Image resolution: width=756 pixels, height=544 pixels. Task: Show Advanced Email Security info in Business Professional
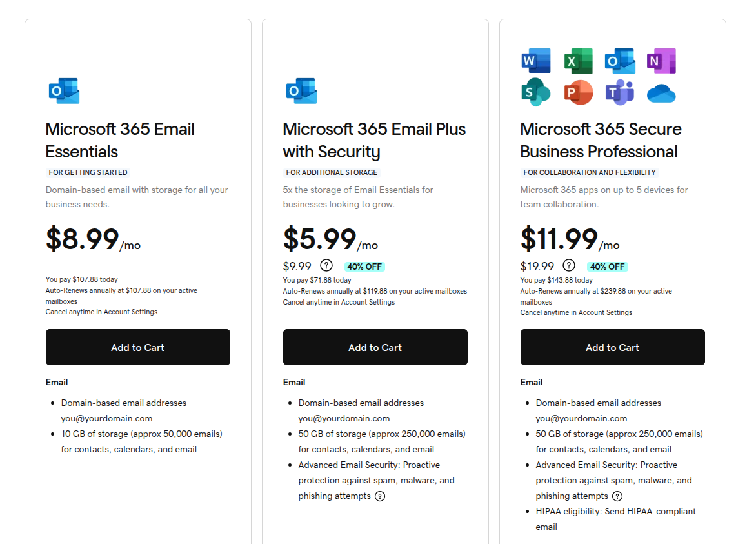coord(617,496)
